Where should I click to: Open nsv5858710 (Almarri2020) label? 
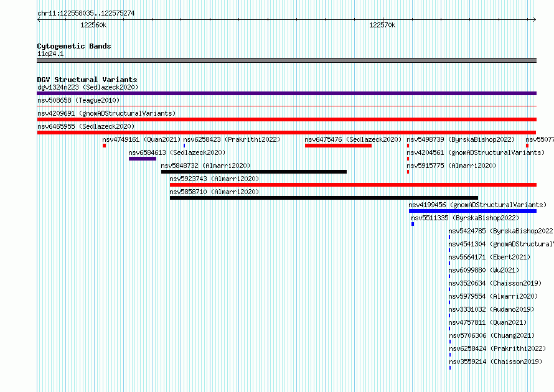(214, 192)
